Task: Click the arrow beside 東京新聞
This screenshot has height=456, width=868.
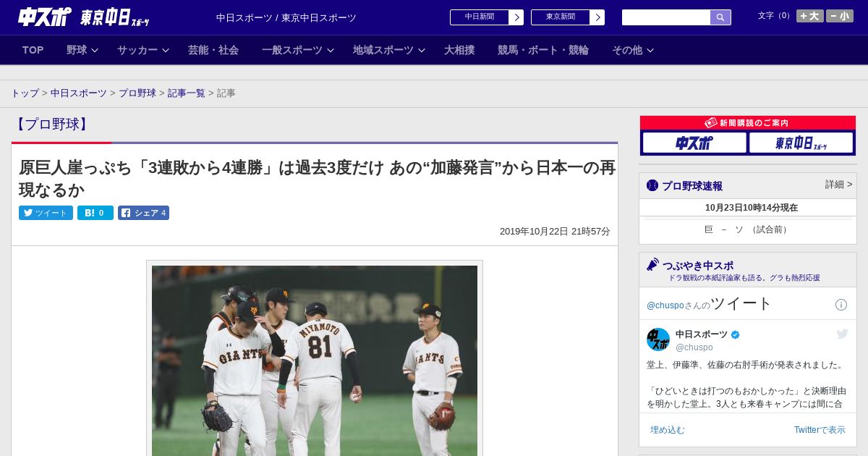Action: click(597, 17)
